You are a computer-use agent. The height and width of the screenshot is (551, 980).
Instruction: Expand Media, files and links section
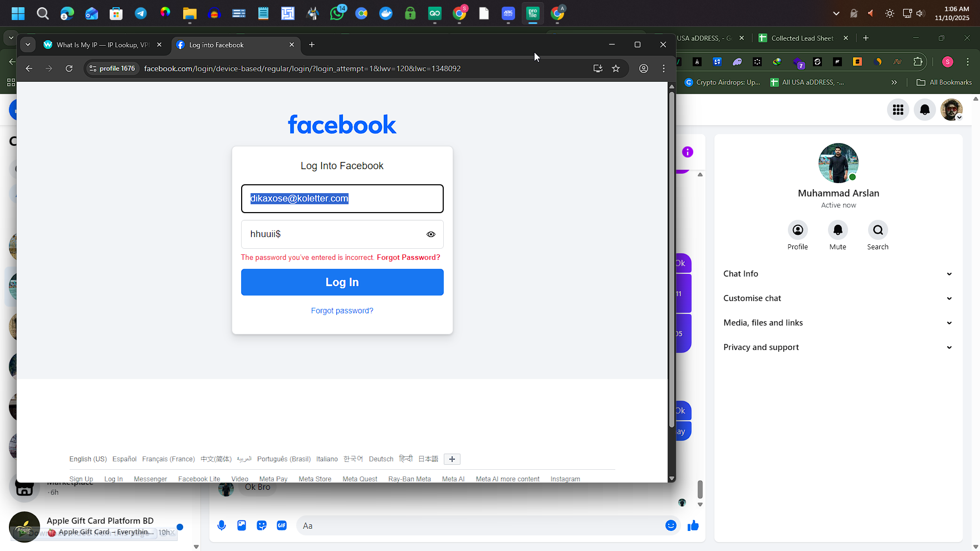click(838, 323)
